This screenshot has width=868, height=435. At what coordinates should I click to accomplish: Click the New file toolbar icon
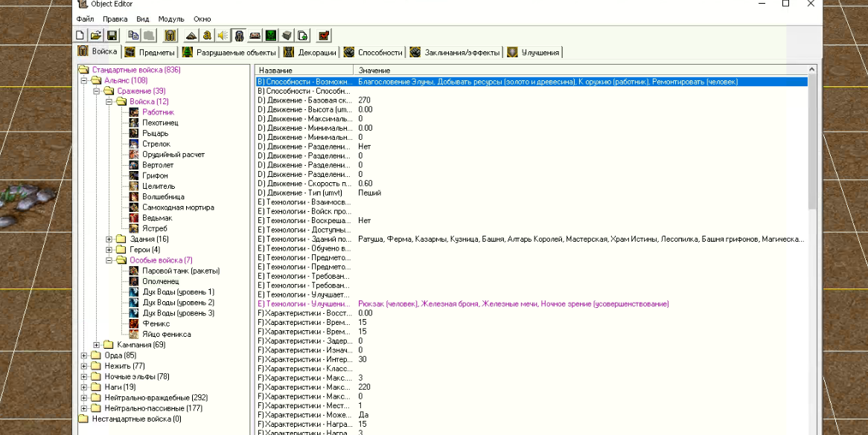(x=80, y=36)
